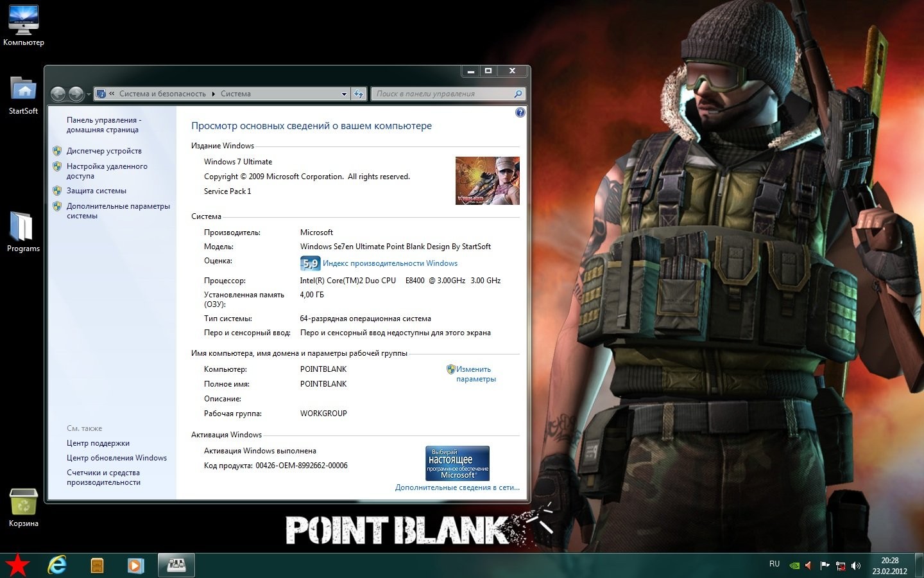Click the NVIDIA tray icon
The height and width of the screenshot is (578, 924).
(794, 566)
